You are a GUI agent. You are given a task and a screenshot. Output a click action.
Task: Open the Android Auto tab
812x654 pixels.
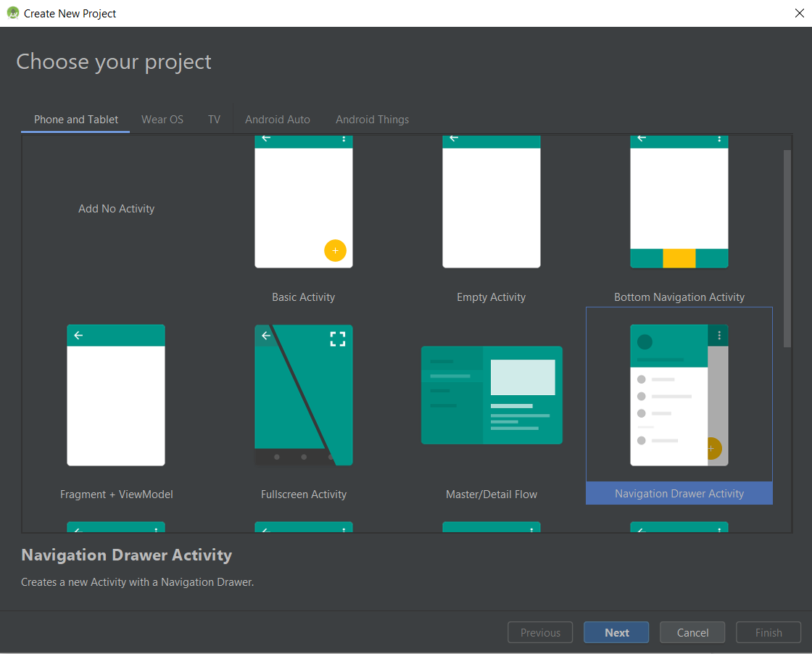[278, 119]
